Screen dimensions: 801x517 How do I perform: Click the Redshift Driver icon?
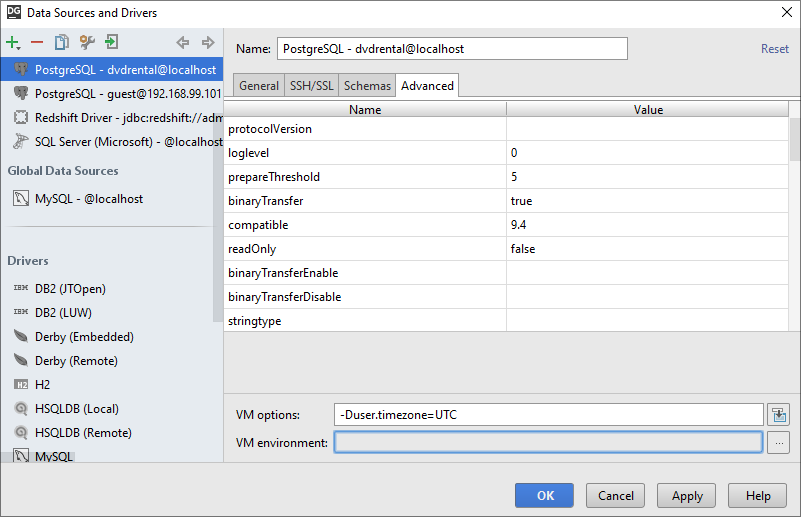[x=21, y=118]
